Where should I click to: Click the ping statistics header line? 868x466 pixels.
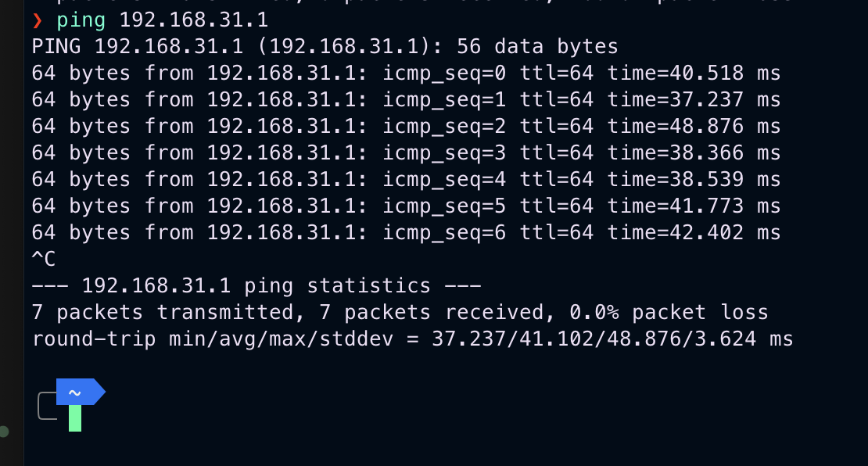pyautogui.click(x=256, y=285)
